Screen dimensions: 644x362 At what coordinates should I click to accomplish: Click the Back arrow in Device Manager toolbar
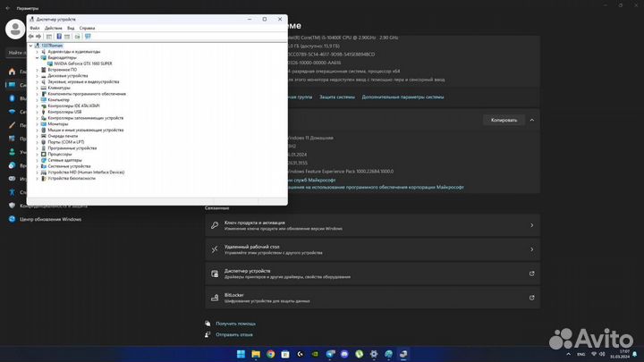(x=30, y=37)
